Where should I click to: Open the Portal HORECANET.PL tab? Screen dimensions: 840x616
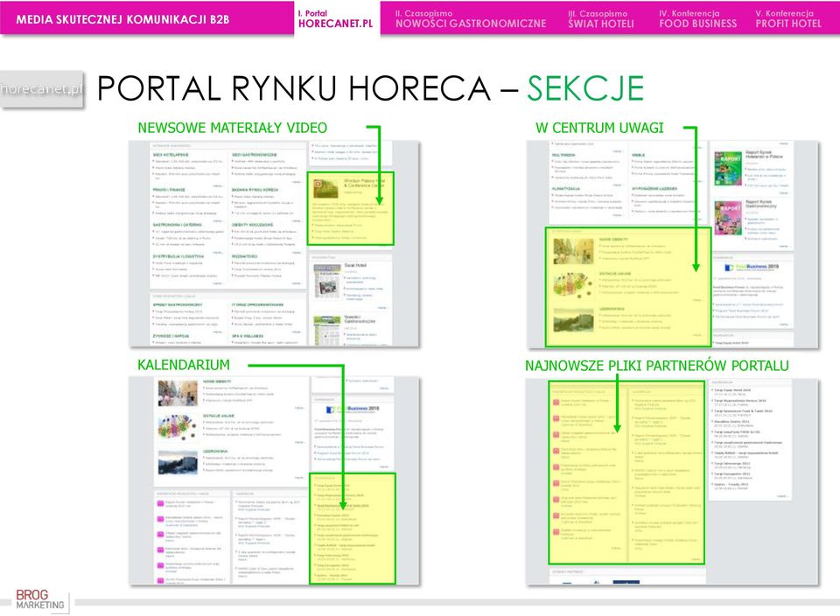pos(336,18)
